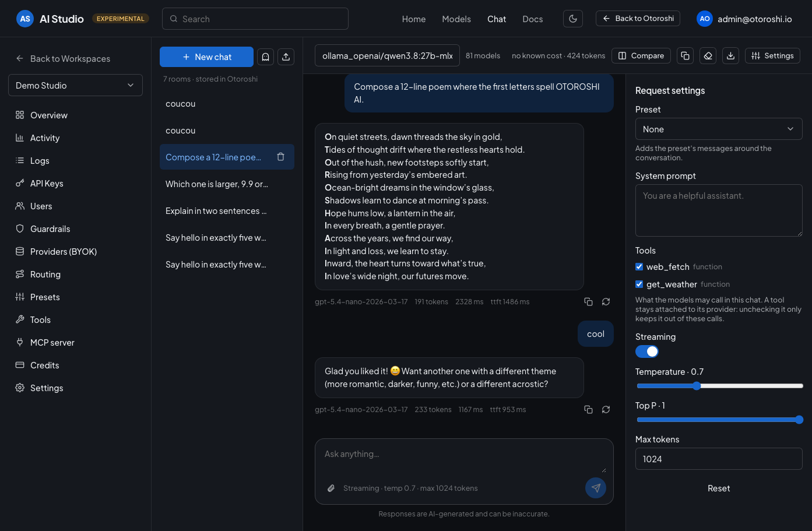Open the Demo Studio workspace dropdown
The width and height of the screenshot is (812, 531).
[x=75, y=85]
